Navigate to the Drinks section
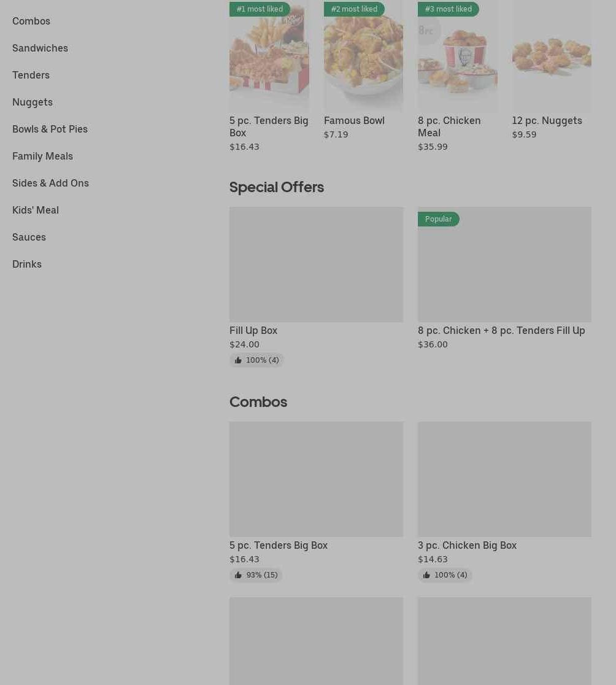The width and height of the screenshot is (616, 685). coord(27,264)
